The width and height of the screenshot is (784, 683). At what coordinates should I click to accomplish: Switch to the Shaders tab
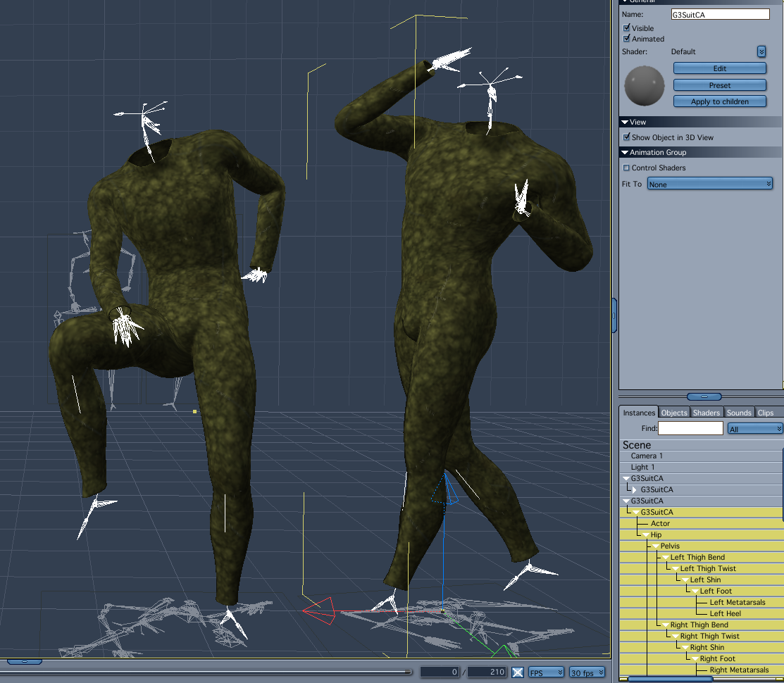coord(706,413)
